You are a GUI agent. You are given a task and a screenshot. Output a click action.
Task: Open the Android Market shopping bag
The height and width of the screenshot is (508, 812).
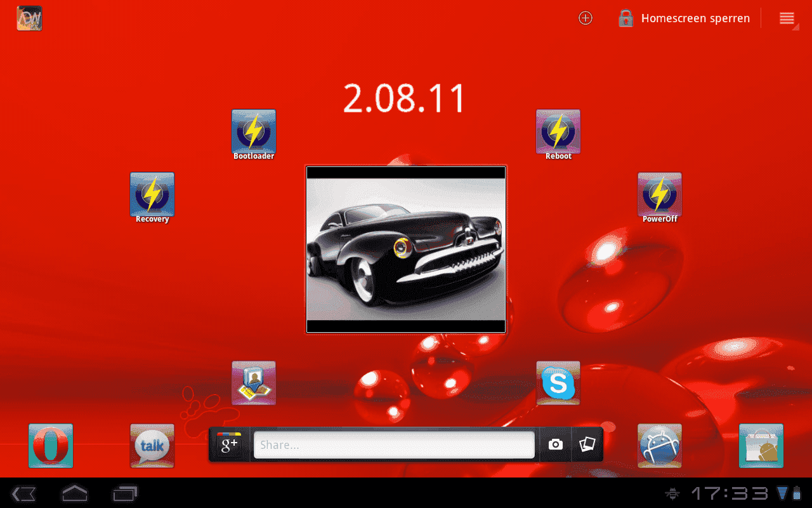pyautogui.click(x=761, y=446)
